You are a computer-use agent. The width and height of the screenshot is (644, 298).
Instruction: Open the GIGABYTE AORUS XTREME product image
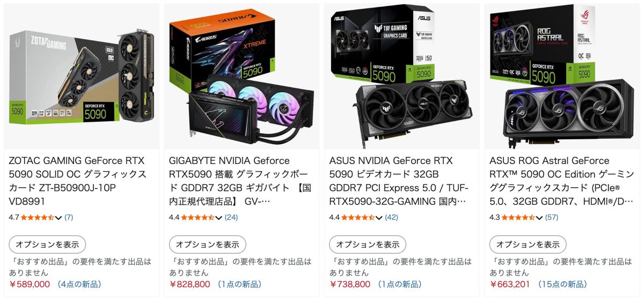pyautogui.click(x=241, y=76)
